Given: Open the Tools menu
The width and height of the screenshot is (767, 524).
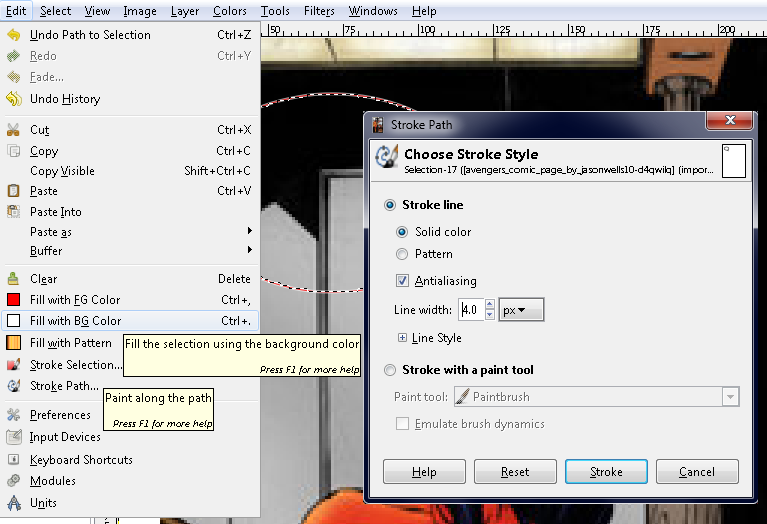Looking at the screenshot, I should click(275, 11).
